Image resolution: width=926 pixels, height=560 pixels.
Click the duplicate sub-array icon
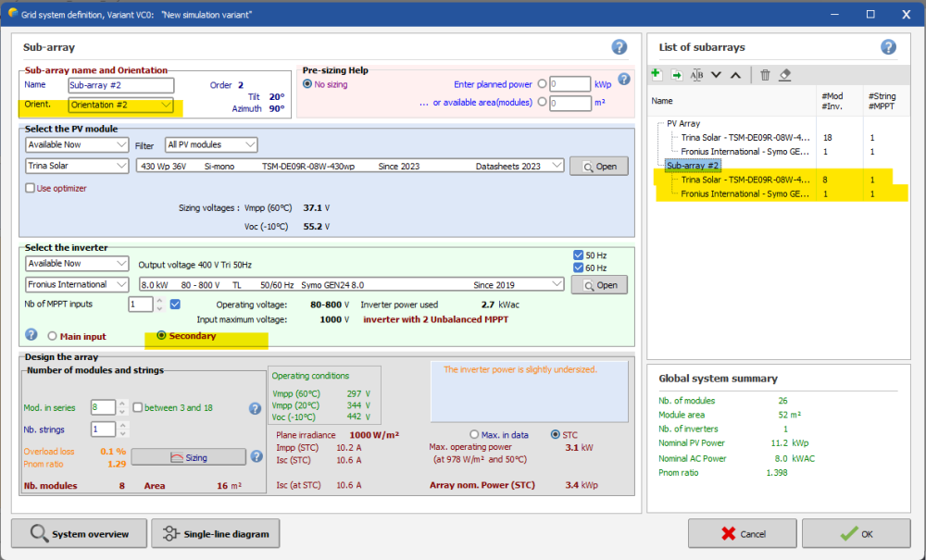(x=676, y=75)
